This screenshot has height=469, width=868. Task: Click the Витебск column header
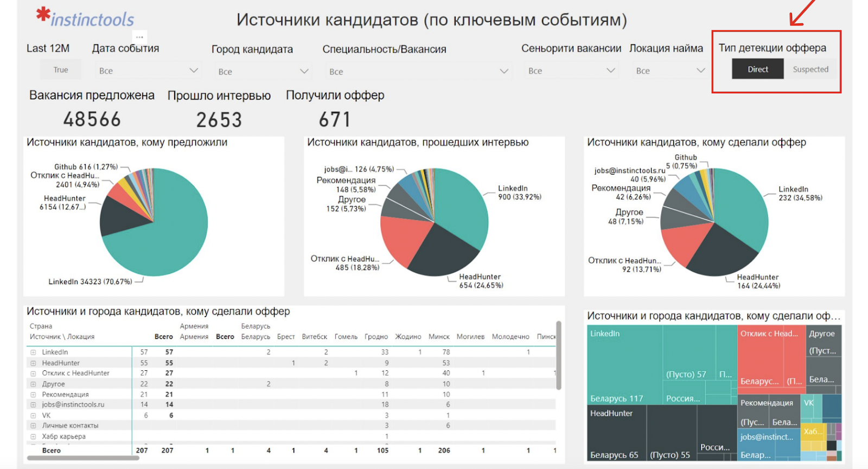click(315, 337)
